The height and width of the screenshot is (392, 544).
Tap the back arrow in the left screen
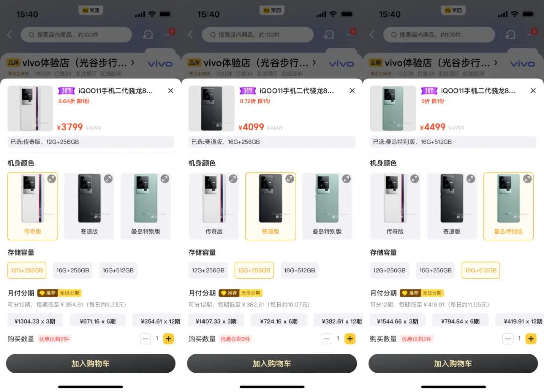point(10,35)
